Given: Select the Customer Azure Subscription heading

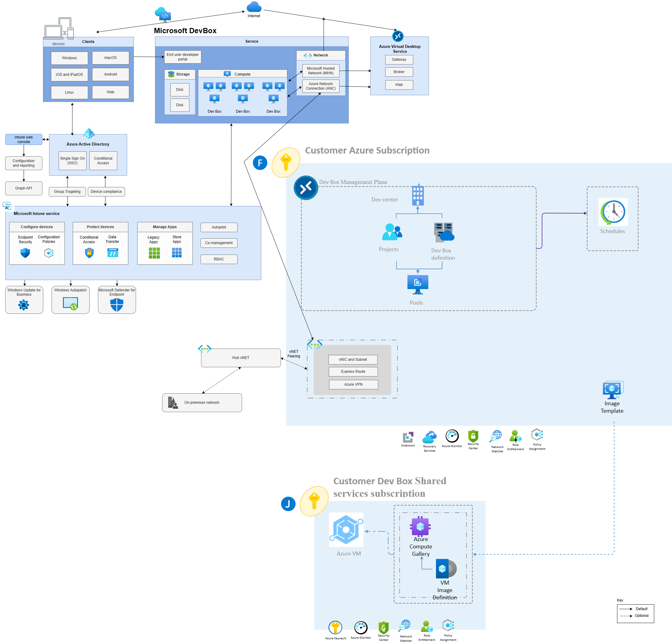Looking at the screenshot, I should [x=367, y=150].
